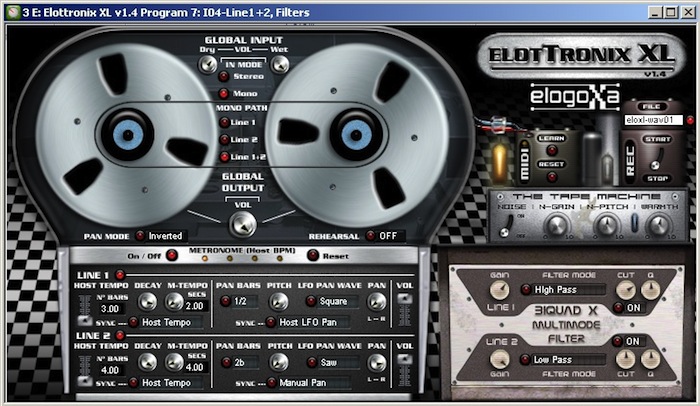The width and height of the screenshot is (700, 406).
Task: Adjust the Line 2 filter CUT knob
Action: [x=625, y=360]
